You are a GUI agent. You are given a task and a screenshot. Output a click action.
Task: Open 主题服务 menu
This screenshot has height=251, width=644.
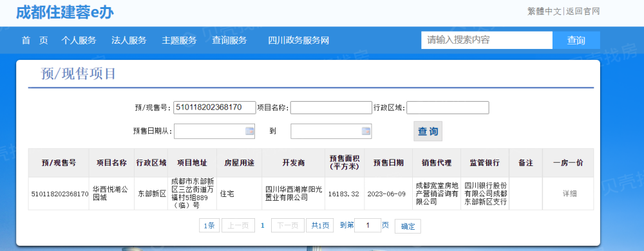click(x=179, y=40)
